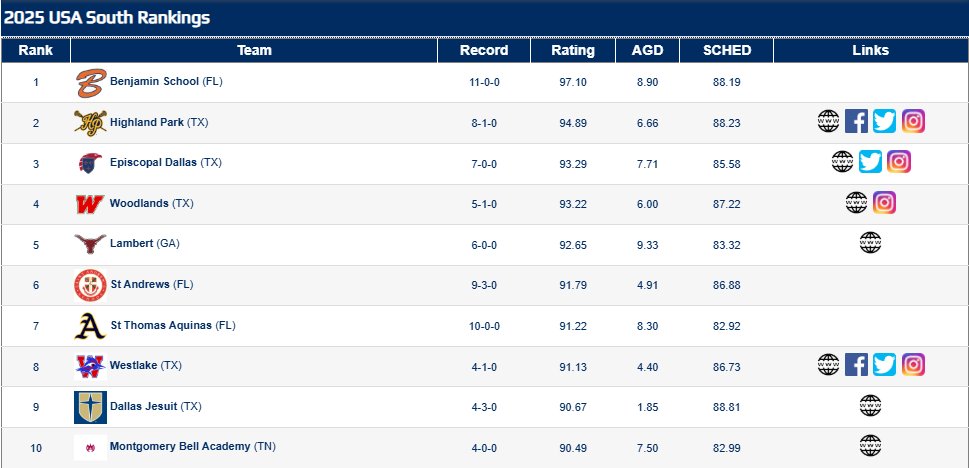
Task: Click the Rank column header
Action: [36, 50]
